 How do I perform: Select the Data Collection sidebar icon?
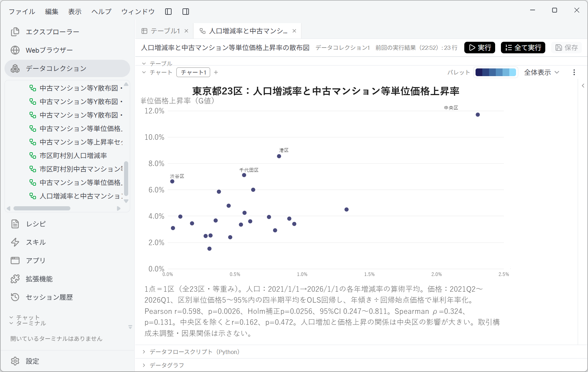point(15,68)
